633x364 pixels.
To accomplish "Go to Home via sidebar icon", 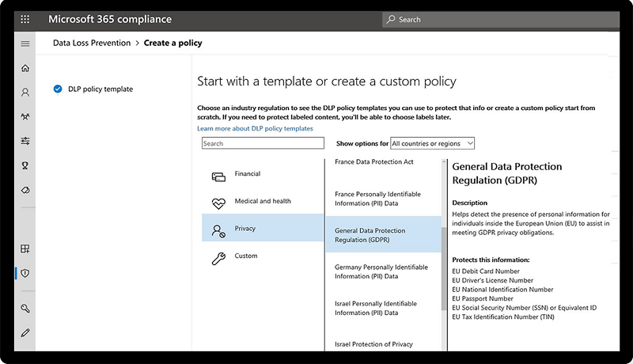I will pos(25,68).
